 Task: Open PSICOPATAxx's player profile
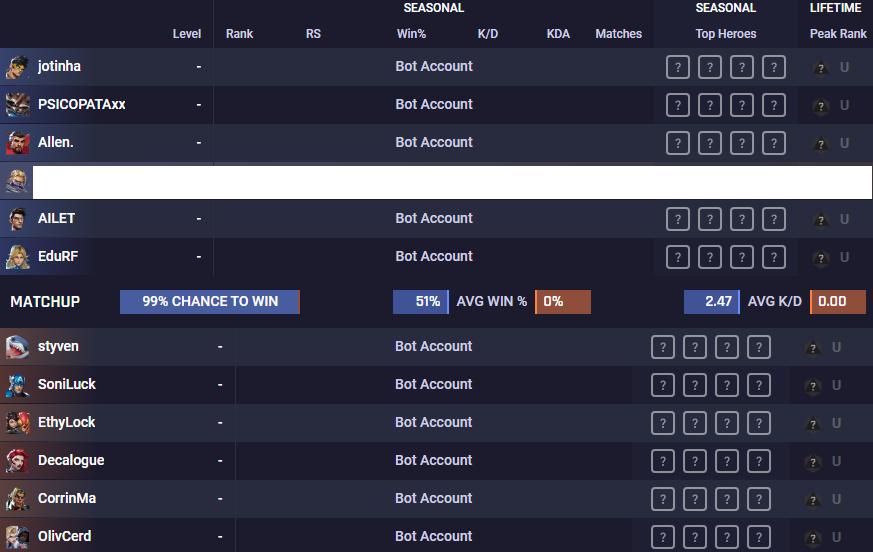tap(81, 104)
